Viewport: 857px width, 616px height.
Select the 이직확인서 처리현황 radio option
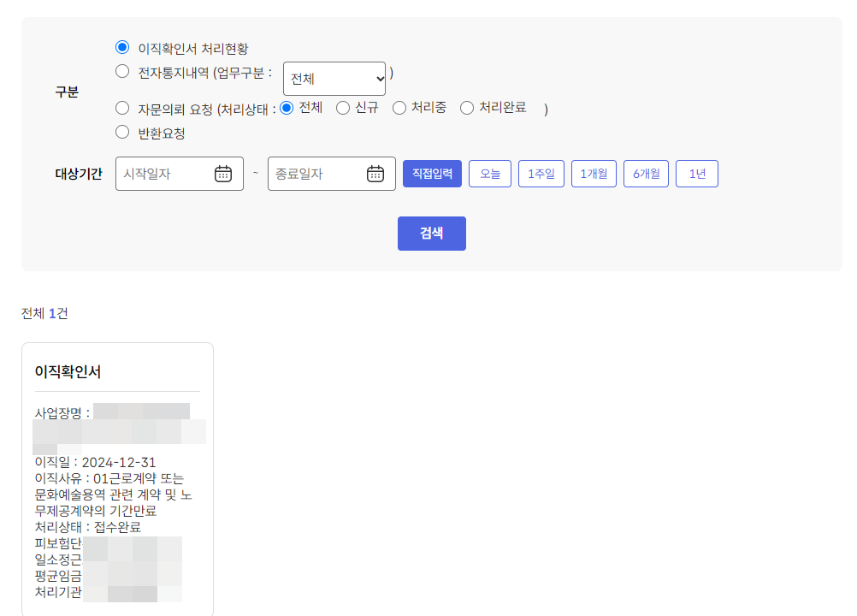point(121,47)
